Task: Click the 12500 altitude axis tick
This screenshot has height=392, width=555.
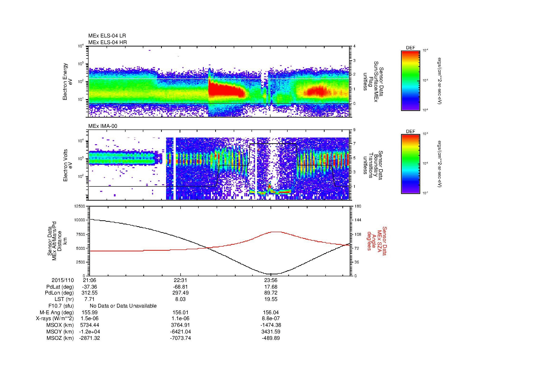Action: pos(79,206)
